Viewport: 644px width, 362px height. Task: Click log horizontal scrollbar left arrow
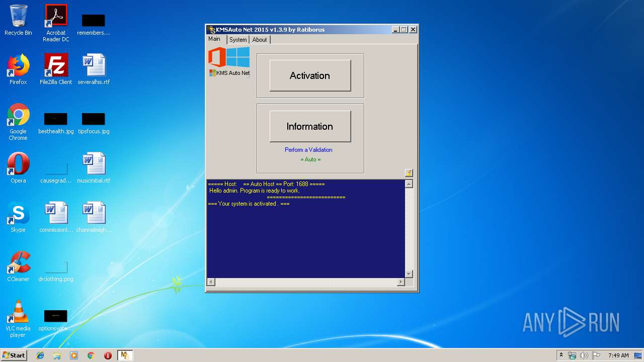coord(211,282)
